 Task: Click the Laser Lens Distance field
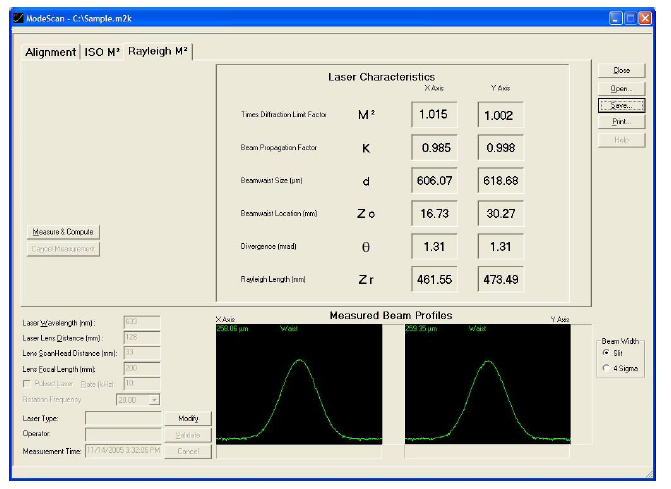[x=142, y=338]
